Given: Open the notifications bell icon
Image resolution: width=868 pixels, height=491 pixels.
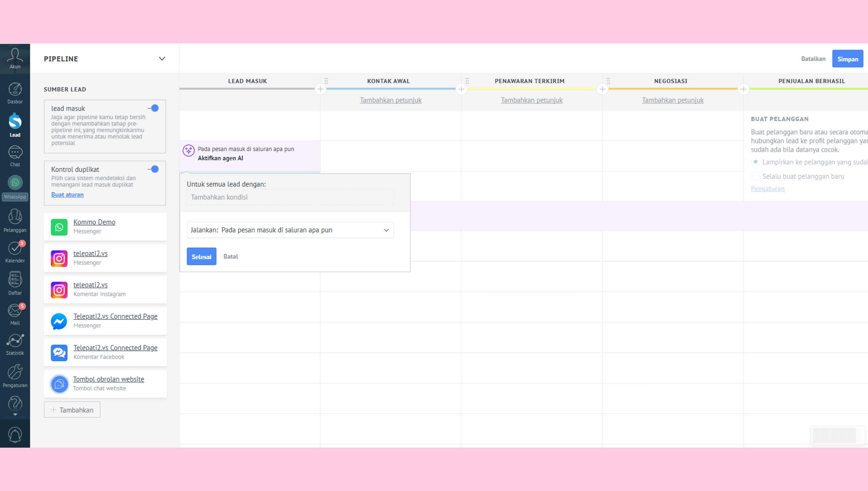Looking at the screenshot, I should [15, 434].
